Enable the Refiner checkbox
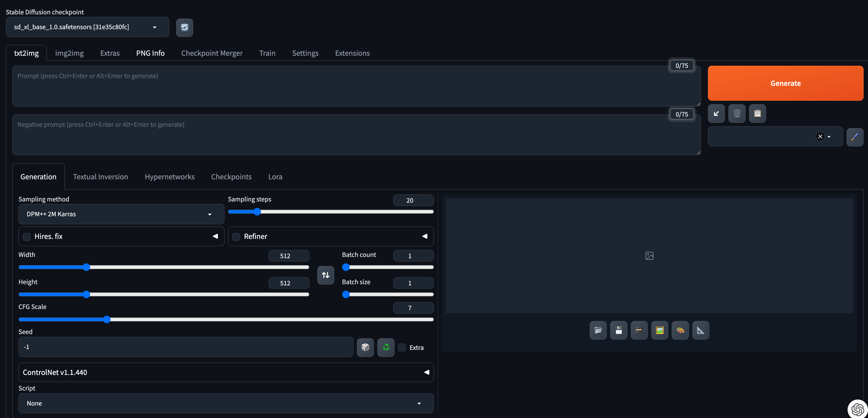Image resolution: width=868 pixels, height=418 pixels. (x=236, y=237)
